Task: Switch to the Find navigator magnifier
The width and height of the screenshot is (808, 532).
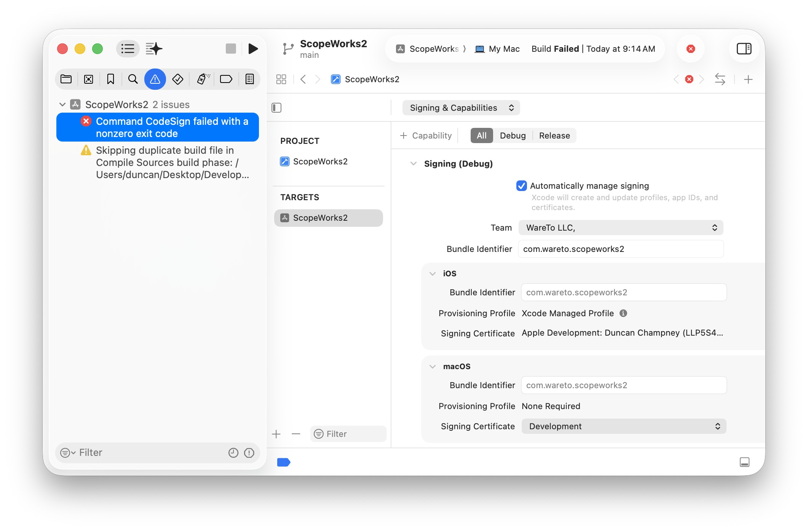Action: click(133, 79)
